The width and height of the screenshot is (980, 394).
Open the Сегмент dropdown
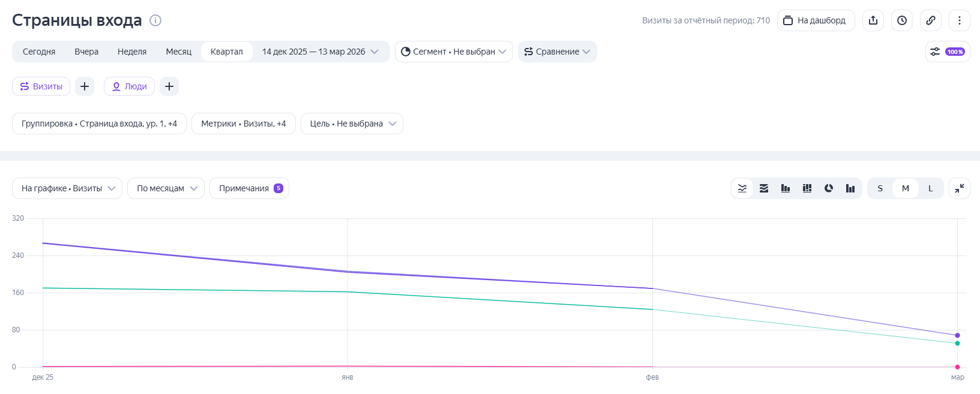coord(454,52)
